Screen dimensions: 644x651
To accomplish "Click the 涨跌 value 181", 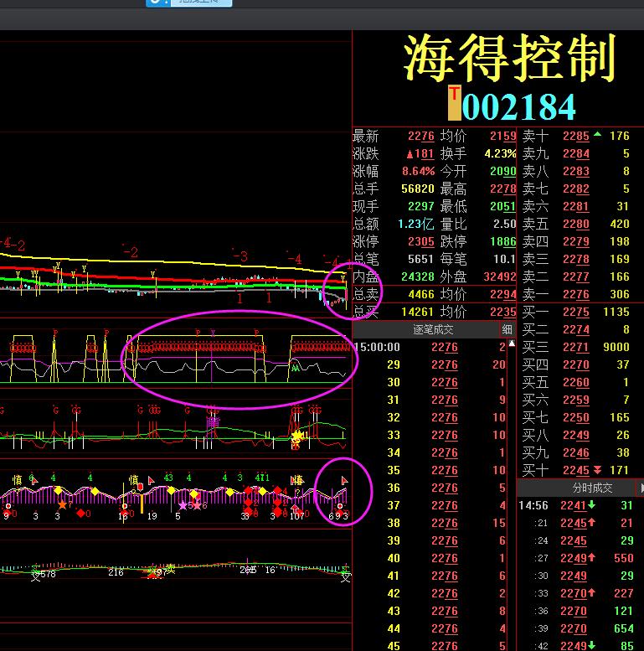I will click(x=420, y=154).
